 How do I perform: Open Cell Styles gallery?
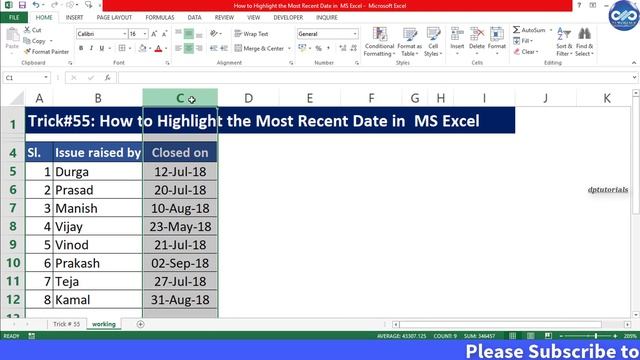(x=433, y=42)
